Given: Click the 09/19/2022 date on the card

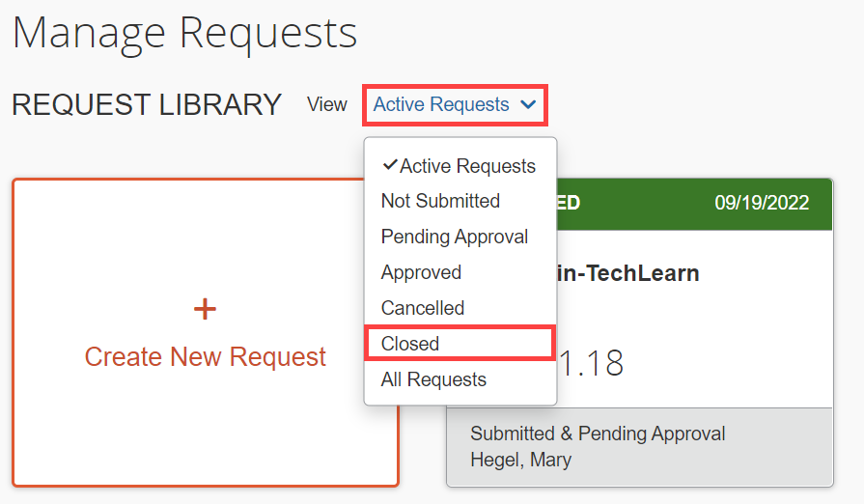Looking at the screenshot, I should pyautogui.click(x=762, y=203).
